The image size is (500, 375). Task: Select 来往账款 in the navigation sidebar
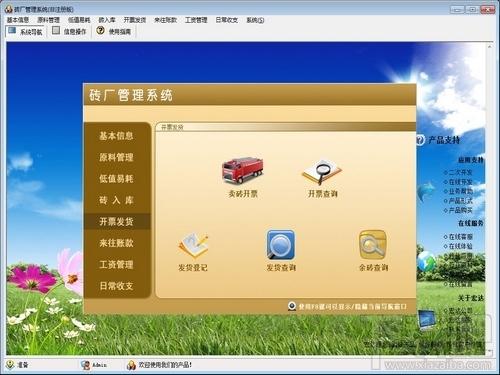coord(116,243)
